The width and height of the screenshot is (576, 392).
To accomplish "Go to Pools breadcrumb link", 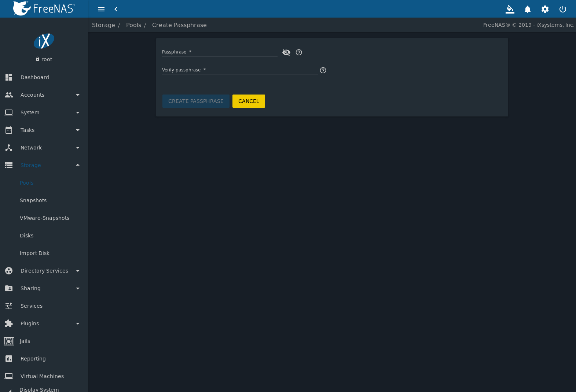I will tap(133, 25).
